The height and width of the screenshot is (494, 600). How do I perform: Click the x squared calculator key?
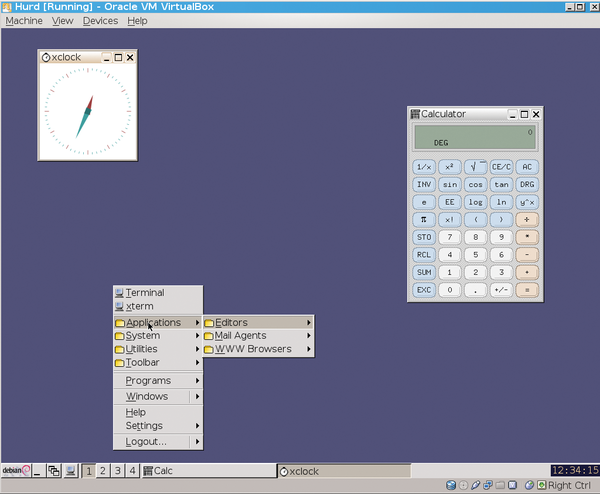pos(450,167)
